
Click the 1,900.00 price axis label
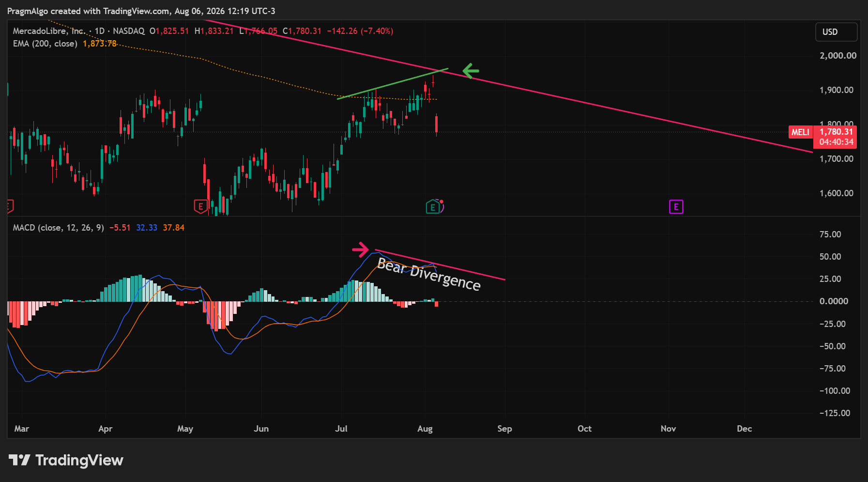pyautogui.click(x=837, y=90)
